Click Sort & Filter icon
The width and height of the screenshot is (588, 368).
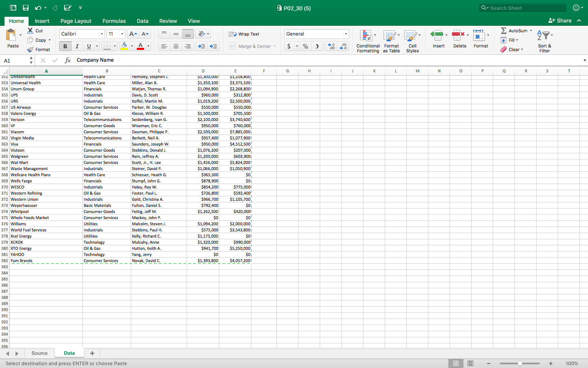(544, 36)
